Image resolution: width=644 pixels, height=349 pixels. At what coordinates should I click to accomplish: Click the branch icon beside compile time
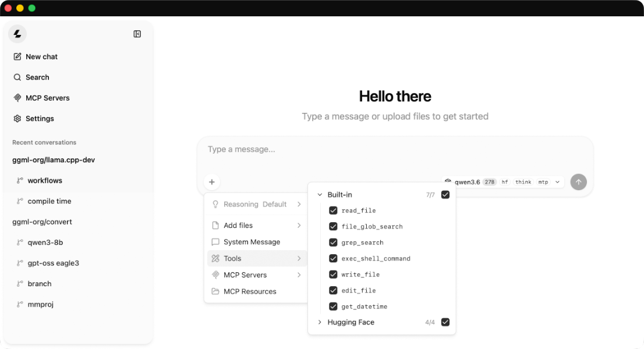coord(20,201)
